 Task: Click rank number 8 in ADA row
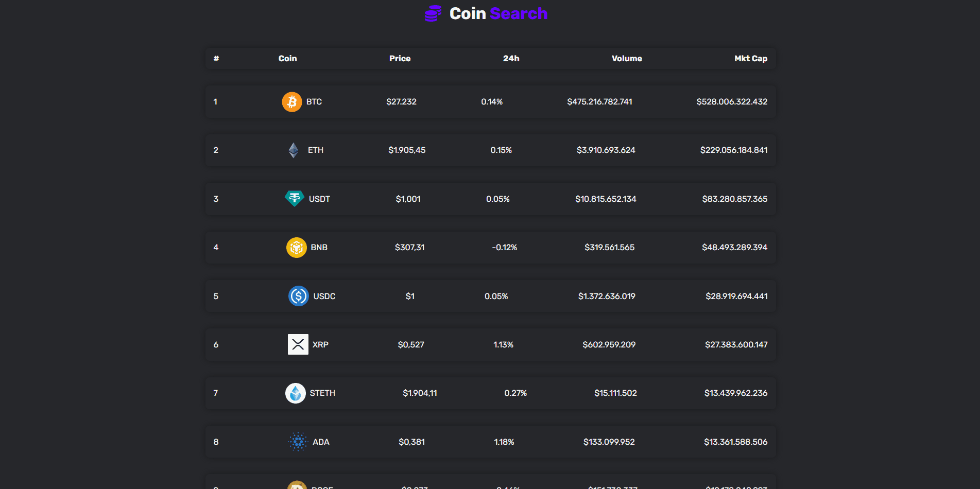[x=216, y=442]
